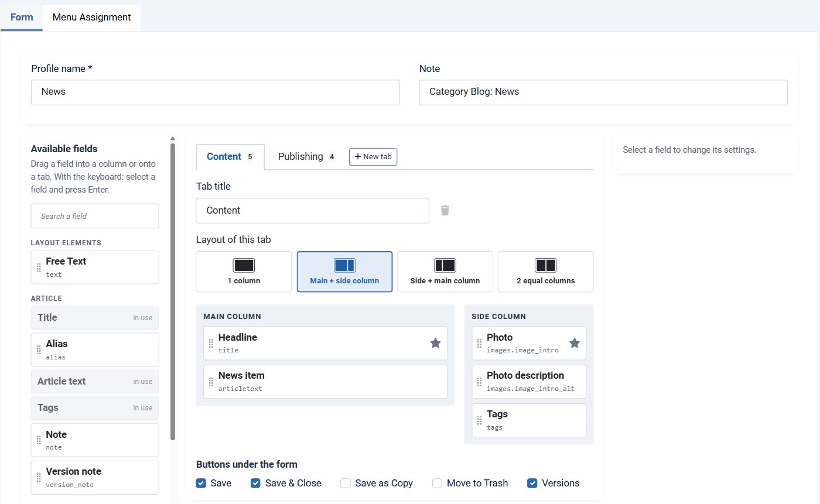Grab the drag handle of Version note field

[39, 478]
